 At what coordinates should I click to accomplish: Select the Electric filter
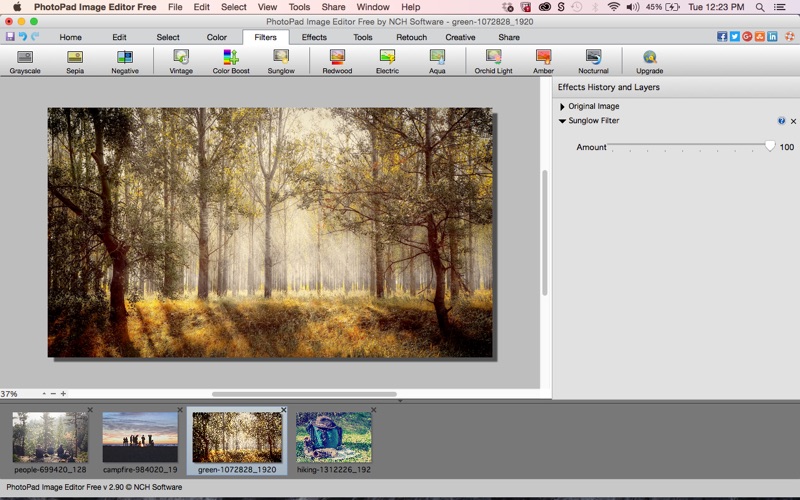(387, 61)
